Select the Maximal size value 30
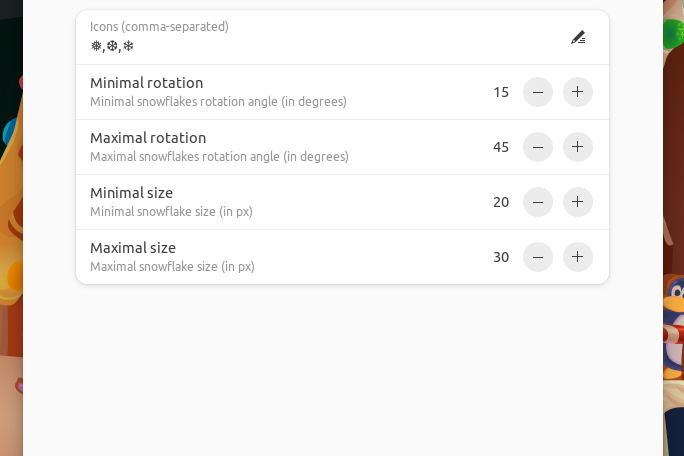 pos(501,257)
